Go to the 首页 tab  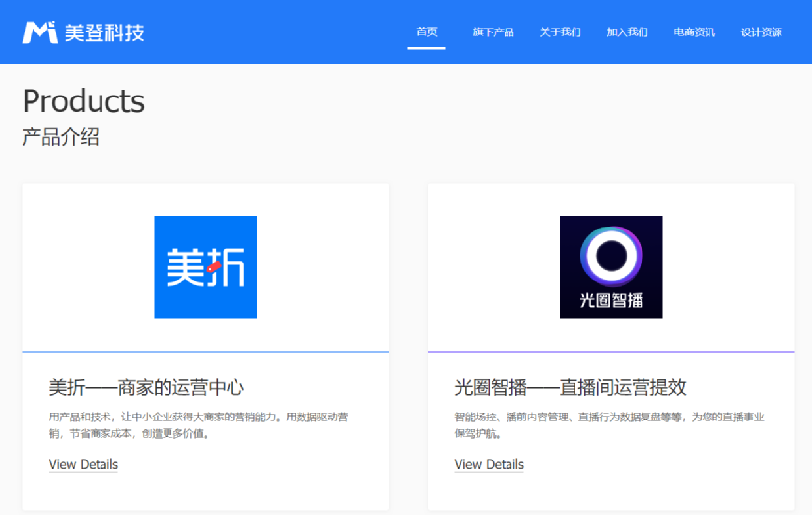(427, 32)
